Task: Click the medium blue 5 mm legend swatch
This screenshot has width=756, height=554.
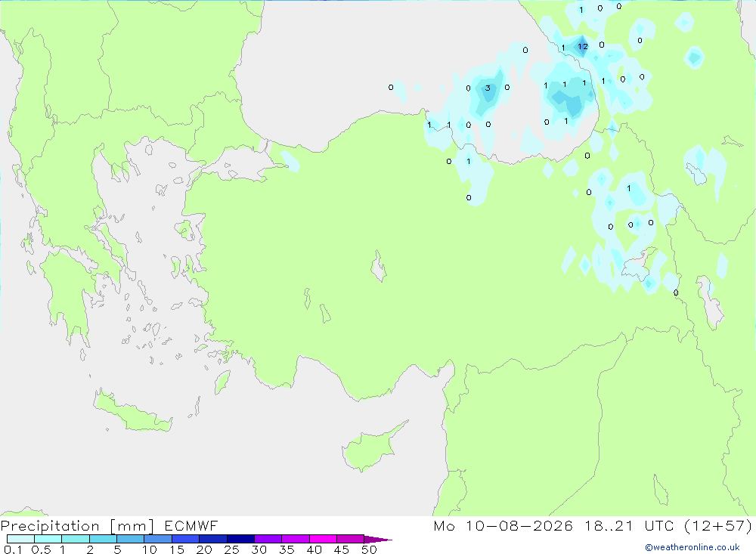Action: tap(131, 539)
